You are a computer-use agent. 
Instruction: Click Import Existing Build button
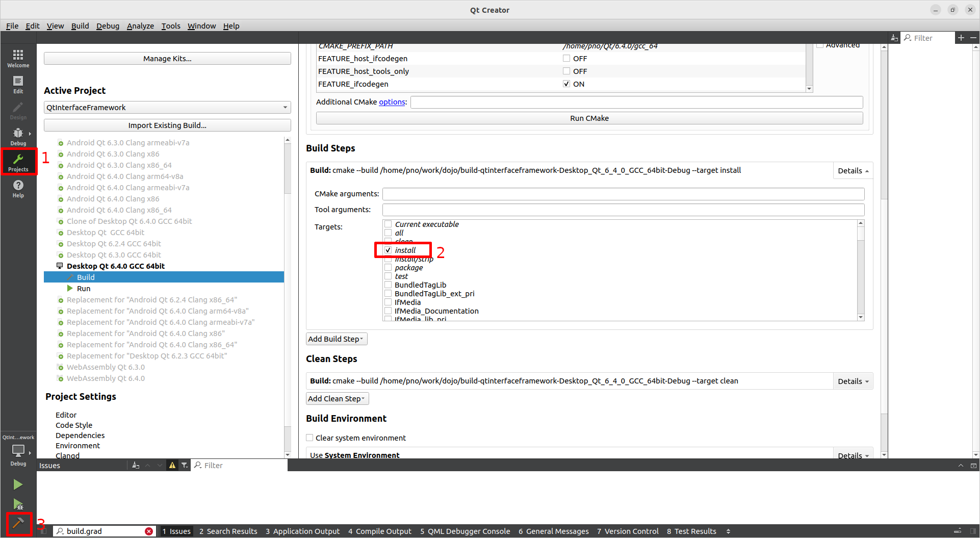coord(167,125)
